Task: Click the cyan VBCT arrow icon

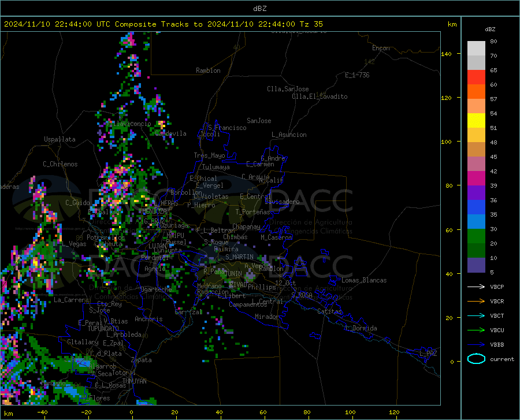Action: coord(476,315)
